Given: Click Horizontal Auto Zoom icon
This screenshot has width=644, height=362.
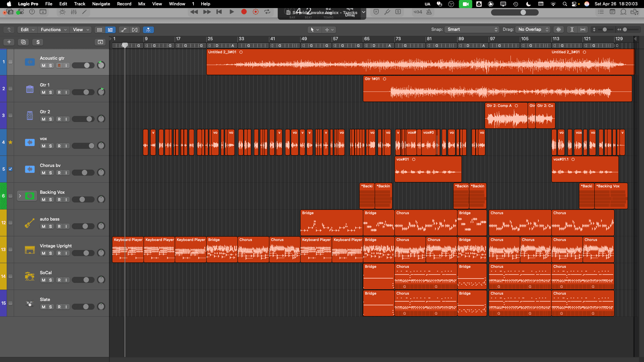Looking at the screenshot, I should pyautogui.click(x=583, y=29).
